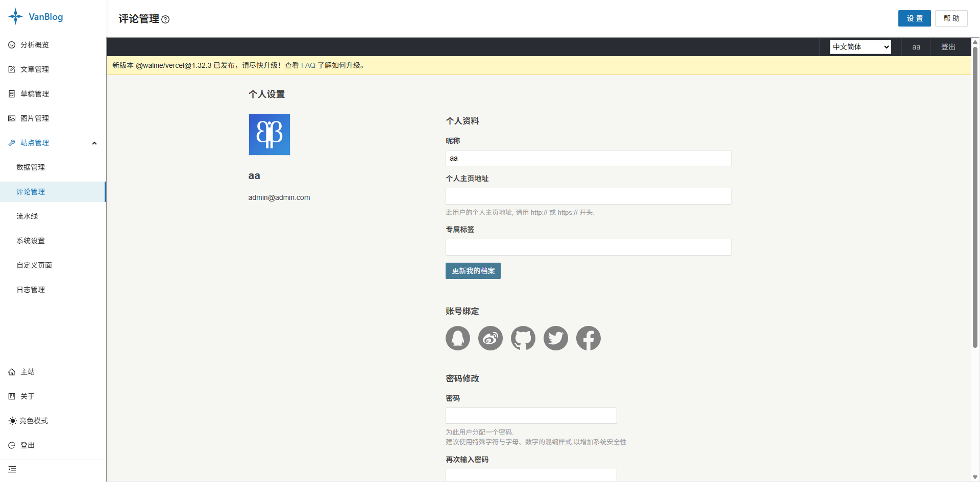Click the Twitter account binding icon

pyautogui.click(x=556, y=338)
